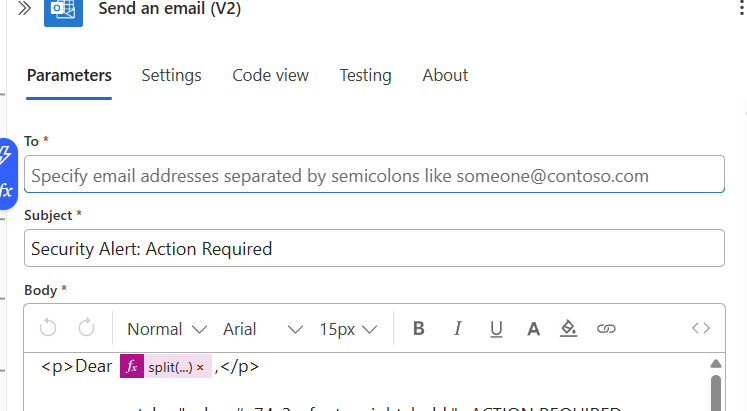Open the Testing tab
Viewport: 747px width, 411px height.
365,75
